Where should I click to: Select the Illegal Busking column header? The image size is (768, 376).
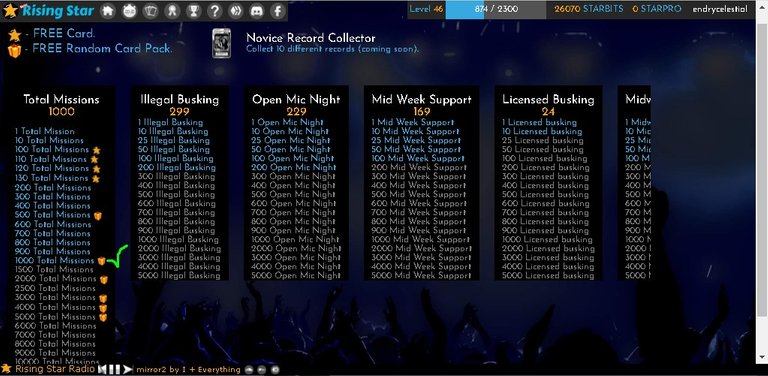(179, 99)
